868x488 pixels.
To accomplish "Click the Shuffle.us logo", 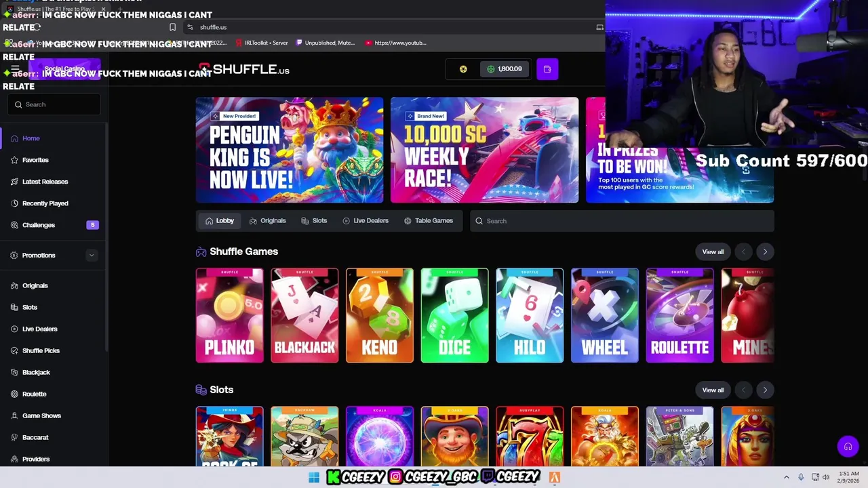I will click(244, 69).
